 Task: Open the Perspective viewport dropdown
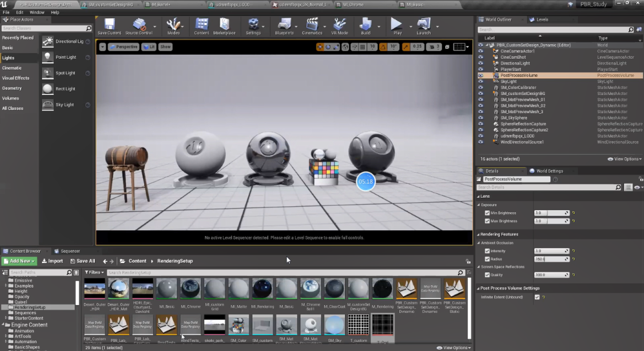pos(123,47)
